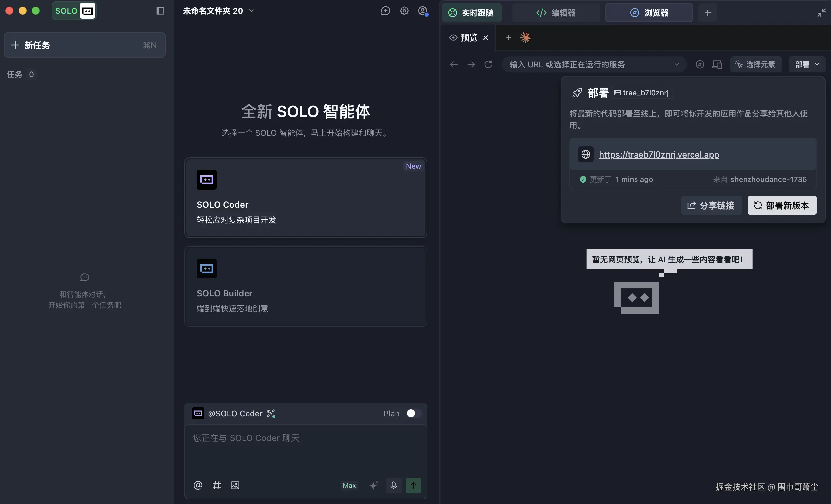Open SOLO settings via the gear icon
This screenshot has width=831, height=504.
(404, 11)
